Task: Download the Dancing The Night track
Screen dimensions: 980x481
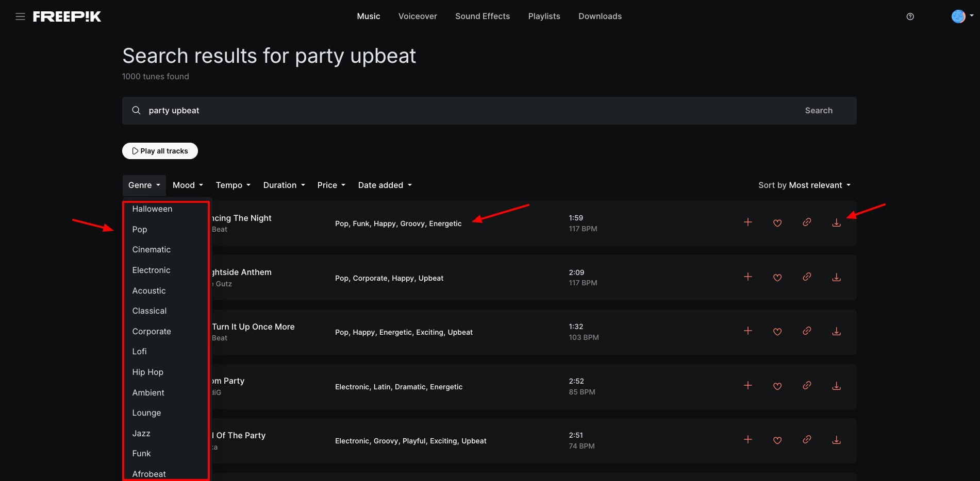Action: tap(836, 222)
